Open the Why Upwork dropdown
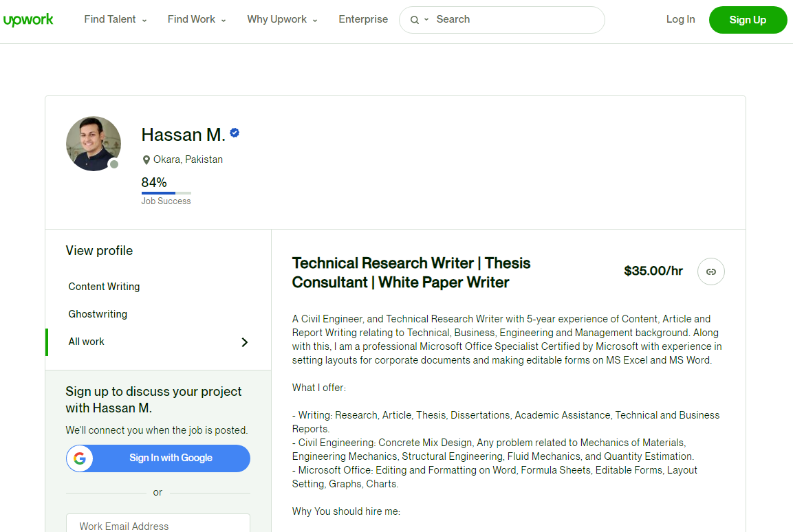The image size is (793, 532). click(281, 19)
